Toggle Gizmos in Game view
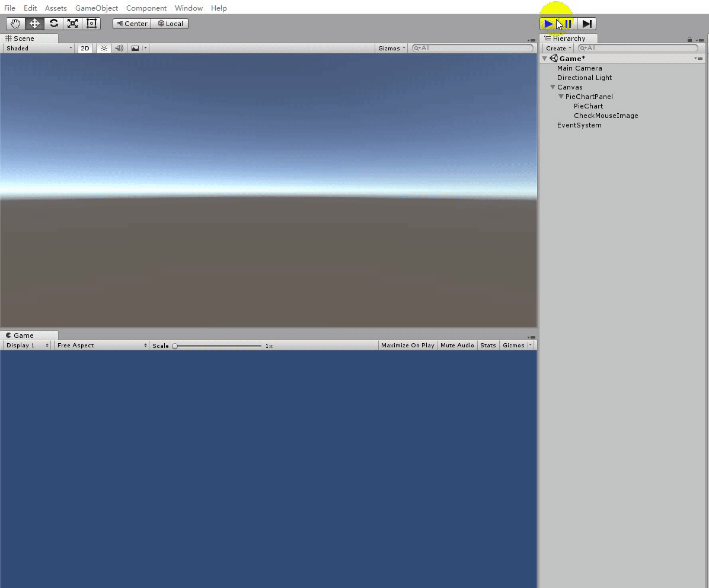 pos(513,346)
